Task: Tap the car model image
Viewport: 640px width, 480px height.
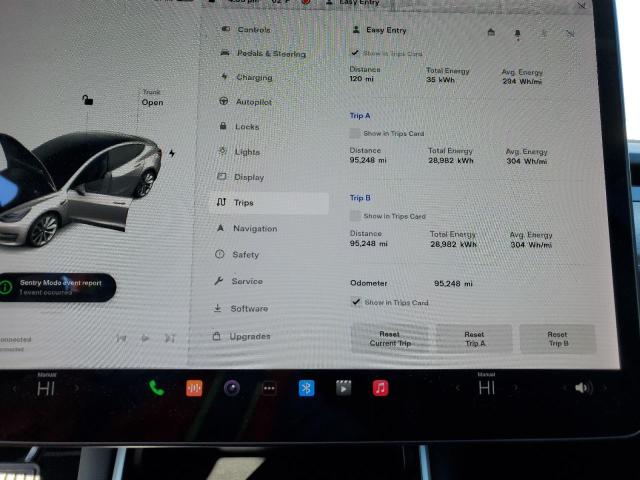Action: pyautogui.click(x=80, y=188)
